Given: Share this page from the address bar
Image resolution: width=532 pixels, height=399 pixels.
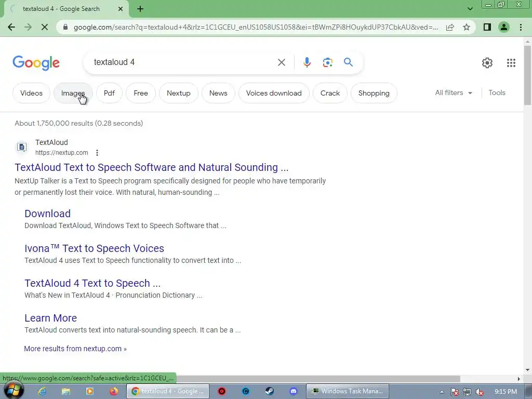Looking at the screenshot, I should (450, 27).
